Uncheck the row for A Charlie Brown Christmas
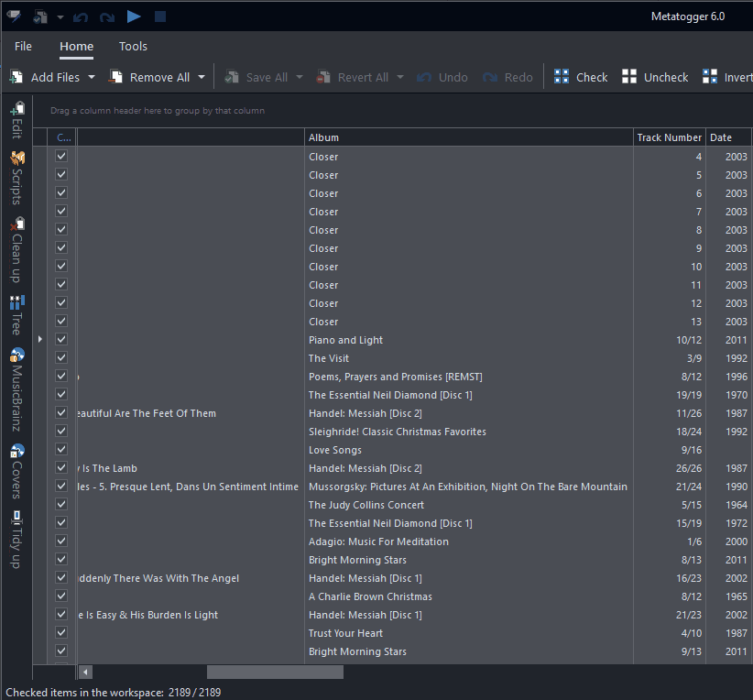 (60, 596)
